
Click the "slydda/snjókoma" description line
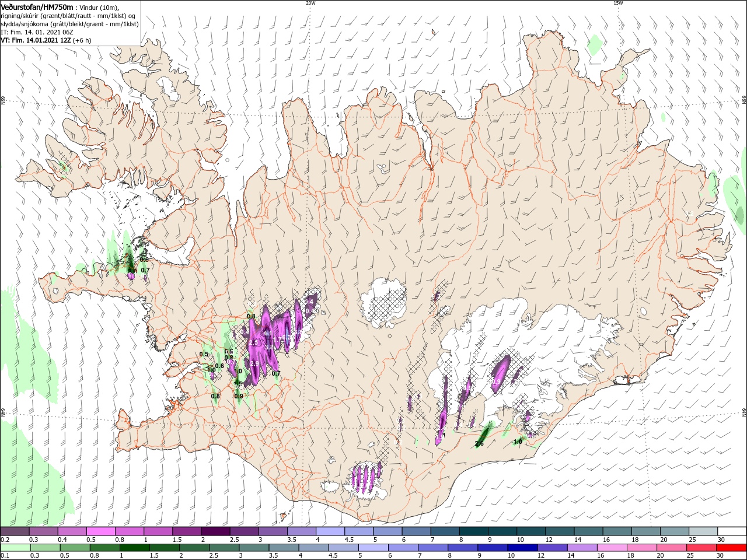(69, 24)
